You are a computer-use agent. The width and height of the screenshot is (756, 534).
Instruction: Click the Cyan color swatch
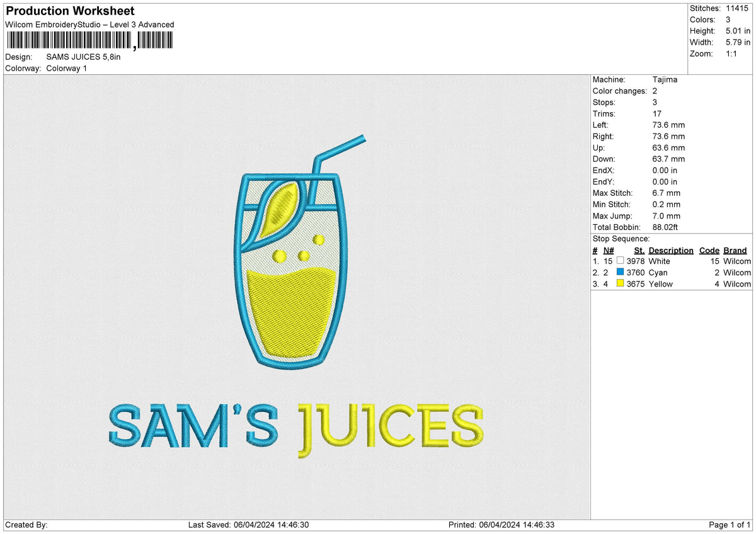point(620,272)
